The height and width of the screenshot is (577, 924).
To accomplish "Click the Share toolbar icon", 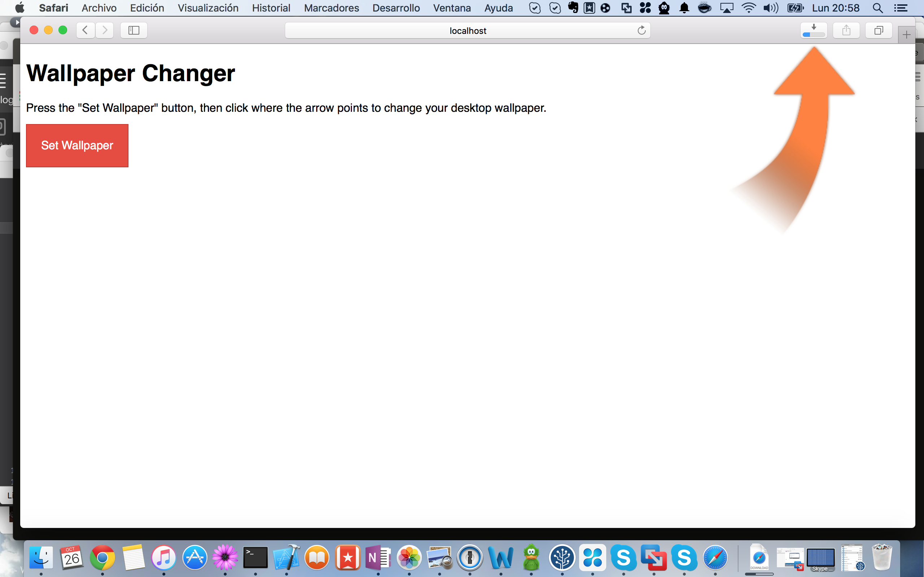I will 846,30.
